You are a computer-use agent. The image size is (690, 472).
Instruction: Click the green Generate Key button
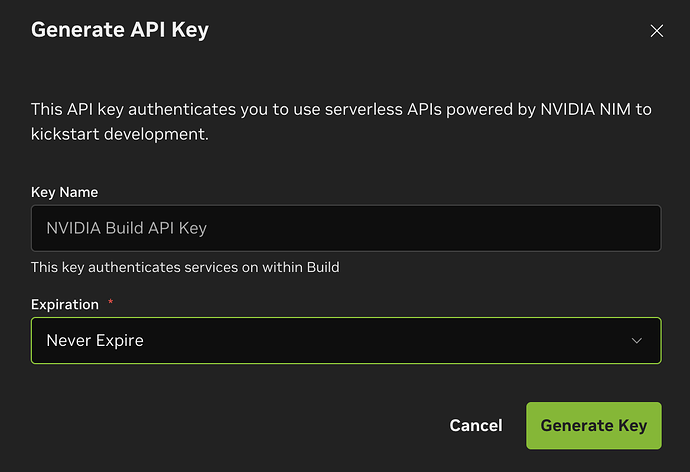pyautogui.click(x=594, y=425)
